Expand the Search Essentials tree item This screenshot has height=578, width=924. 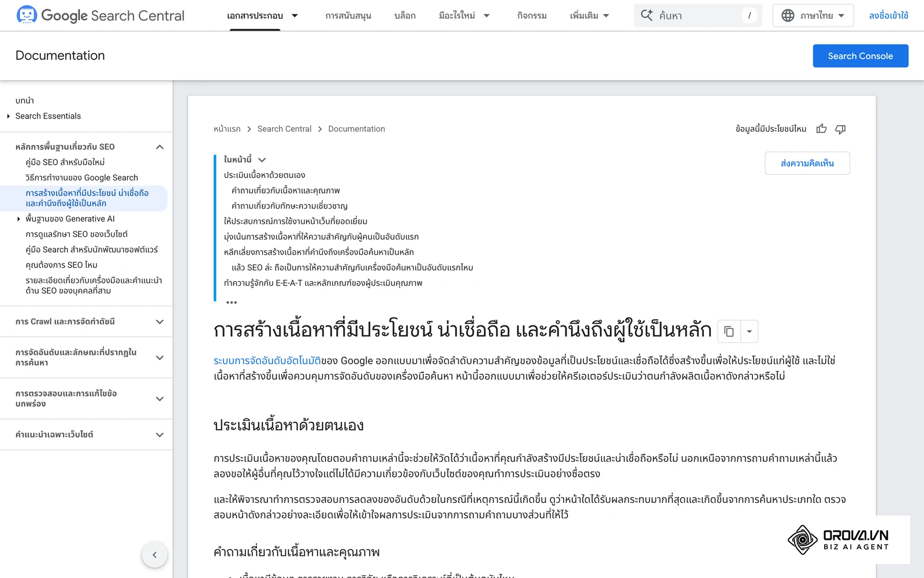point(9,116)
